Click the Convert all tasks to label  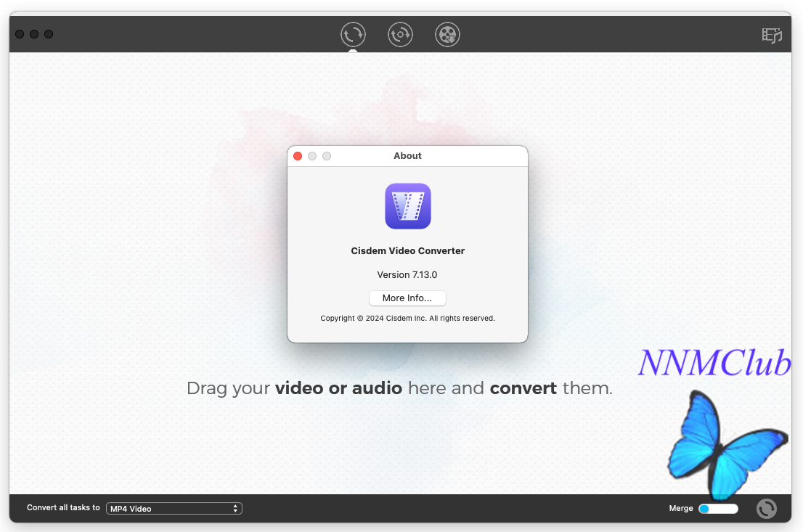[x=63, y=507]
